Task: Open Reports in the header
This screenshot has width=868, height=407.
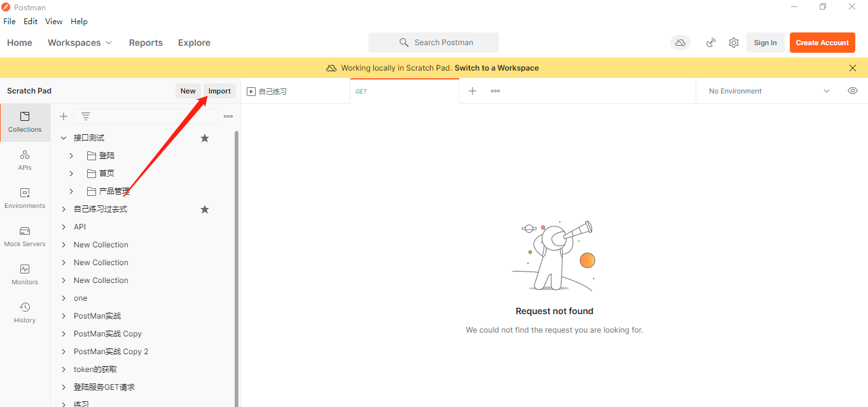Action: tap(146, 43)
